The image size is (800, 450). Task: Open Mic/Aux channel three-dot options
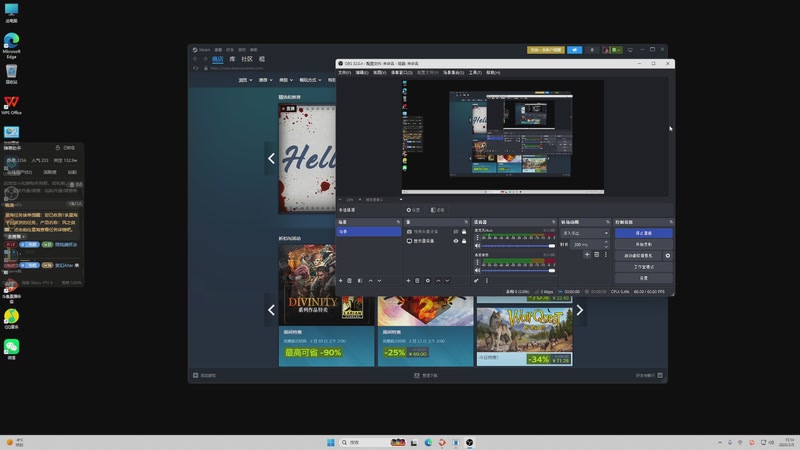coord(478,238)
